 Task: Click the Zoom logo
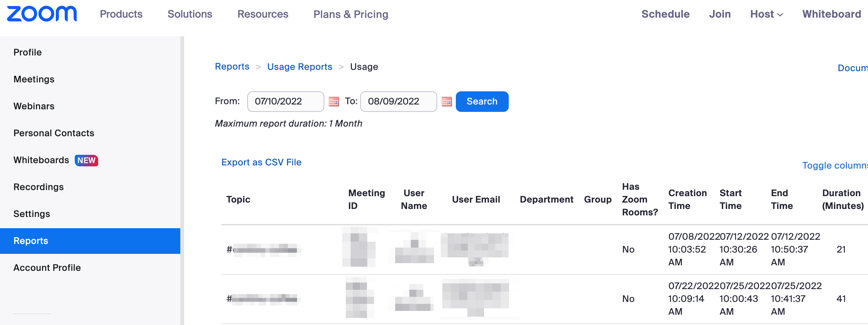[42, 14]
